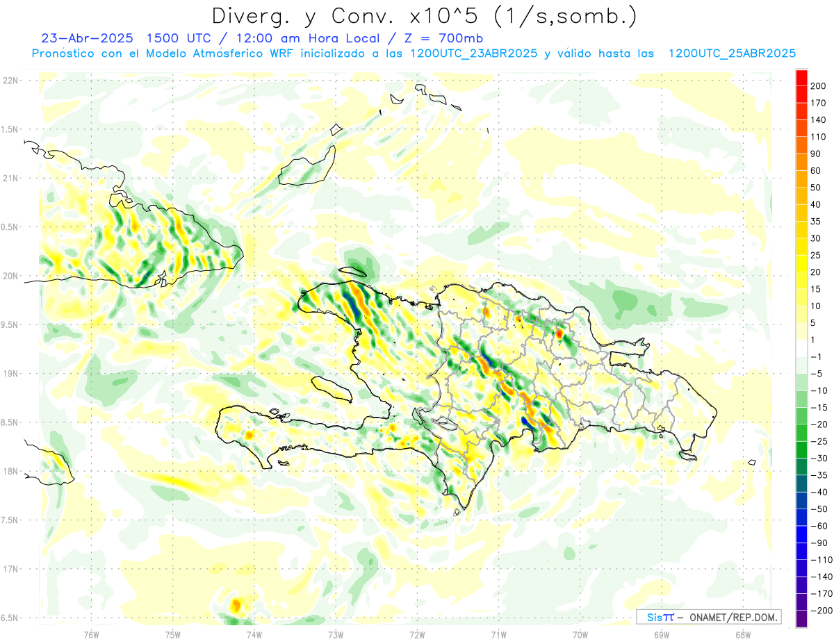Viewport: 834px width, 644px height.
Task: Select the '1200UTC_23ABR2025' initialization time
Action: (x=473, y=53)
